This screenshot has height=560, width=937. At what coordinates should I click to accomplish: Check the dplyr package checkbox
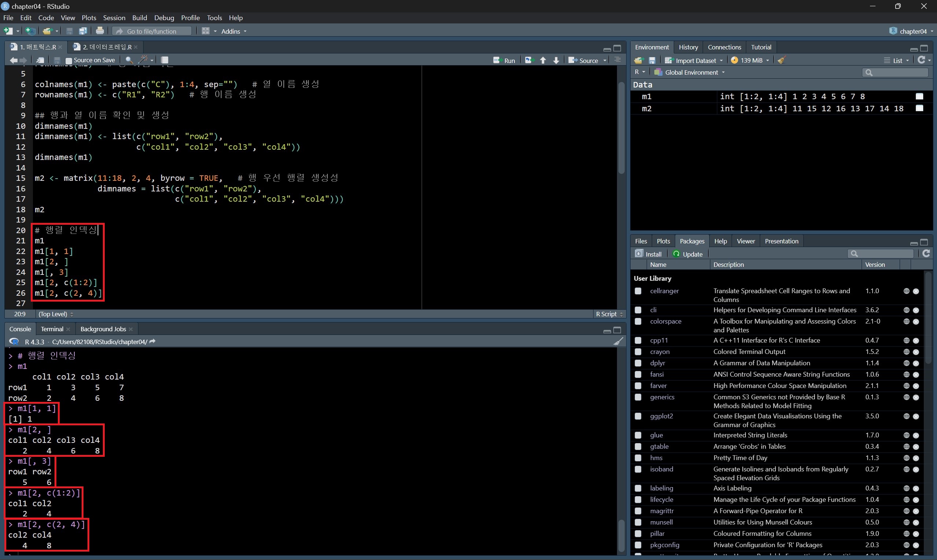[638, 363]
